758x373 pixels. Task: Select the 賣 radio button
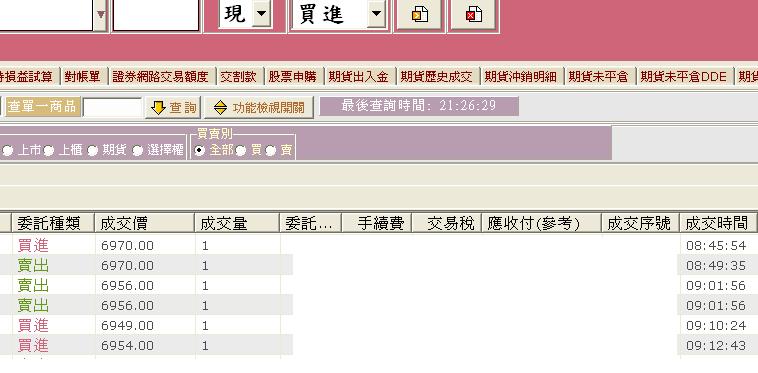[x=271, y=151]
